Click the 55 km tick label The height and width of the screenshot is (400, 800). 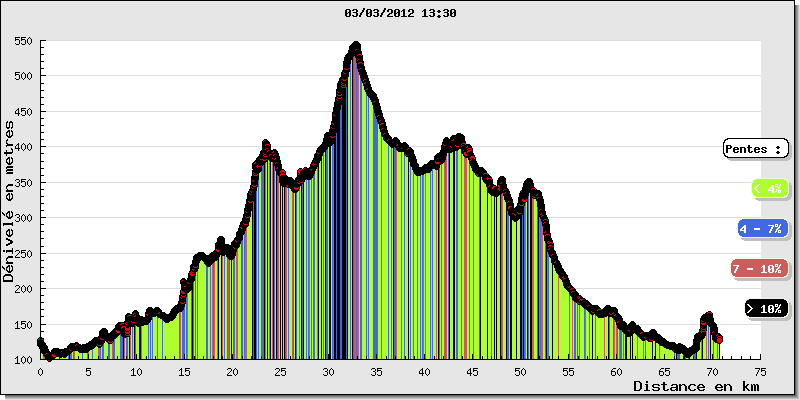coord(568,371)
